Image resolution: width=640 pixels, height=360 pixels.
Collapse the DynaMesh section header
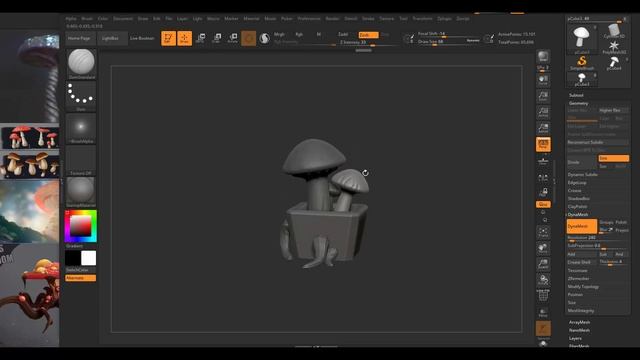(x=578, y=214)
